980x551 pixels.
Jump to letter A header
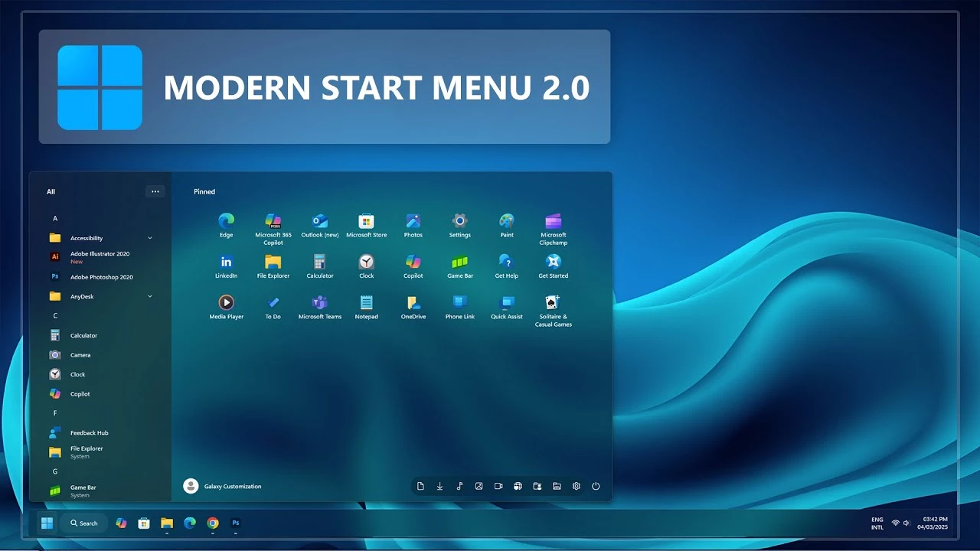tap(55, 219)
